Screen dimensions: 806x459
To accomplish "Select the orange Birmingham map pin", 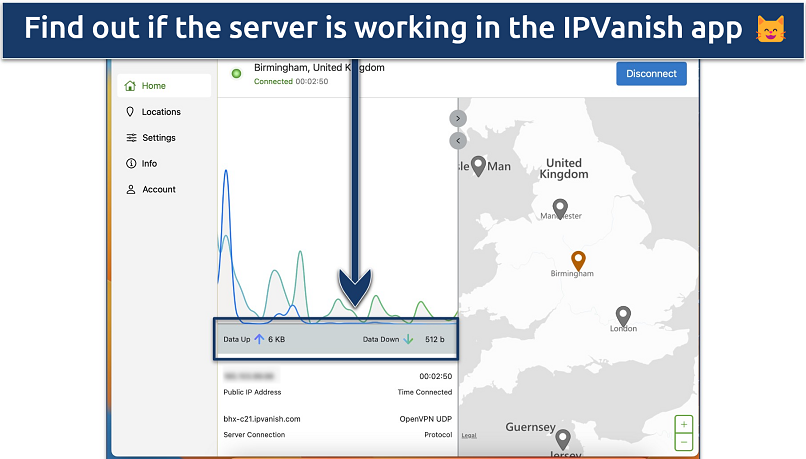I will pyautogui.click(x=578, y=262).
